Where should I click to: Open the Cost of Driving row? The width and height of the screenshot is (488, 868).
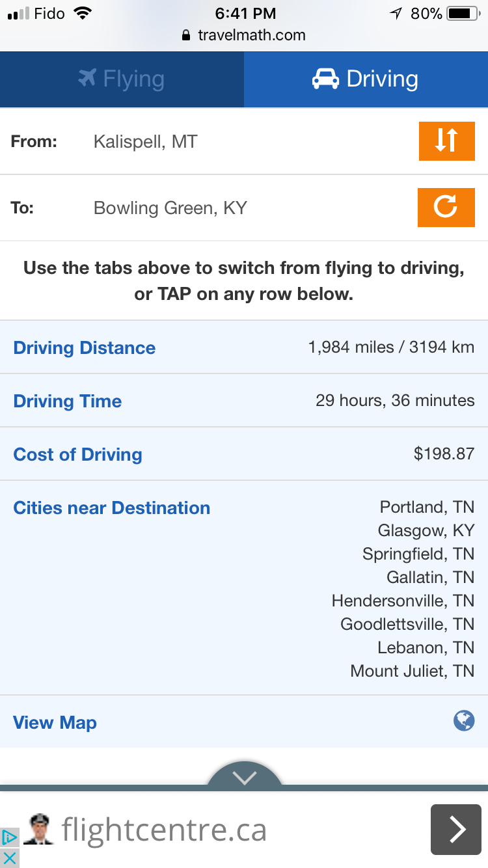(78, 454)
